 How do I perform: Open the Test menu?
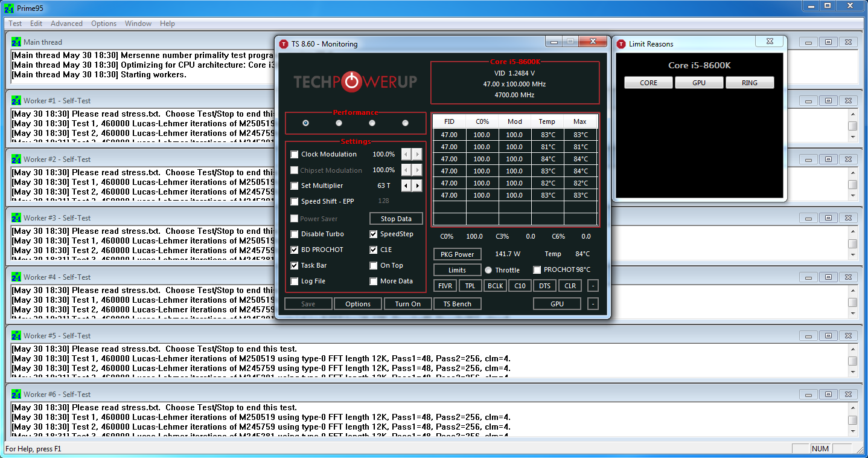pyautogui.click(x=15, y=24)
